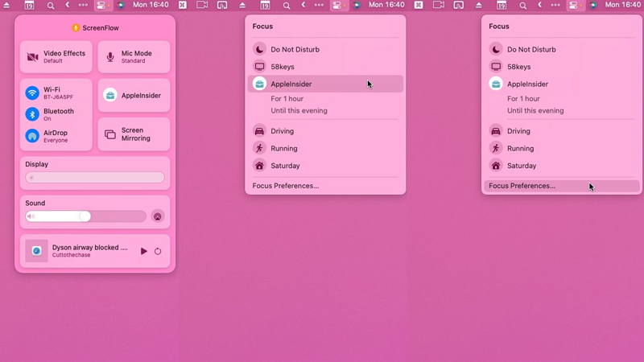Click Siri icon above middle Focus menu
This screenshot has width=644, height=362.
pos(357,6)
